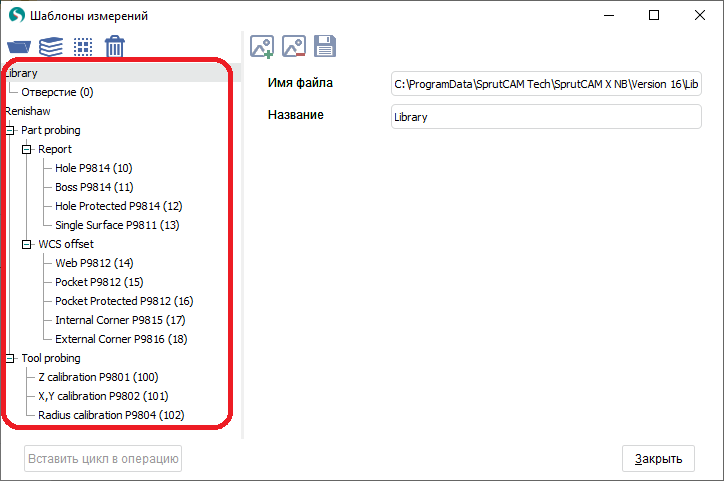Choose Internal Corner P9815 (17) item
Viewport: 724px width, 481px height.
[120, 320]
